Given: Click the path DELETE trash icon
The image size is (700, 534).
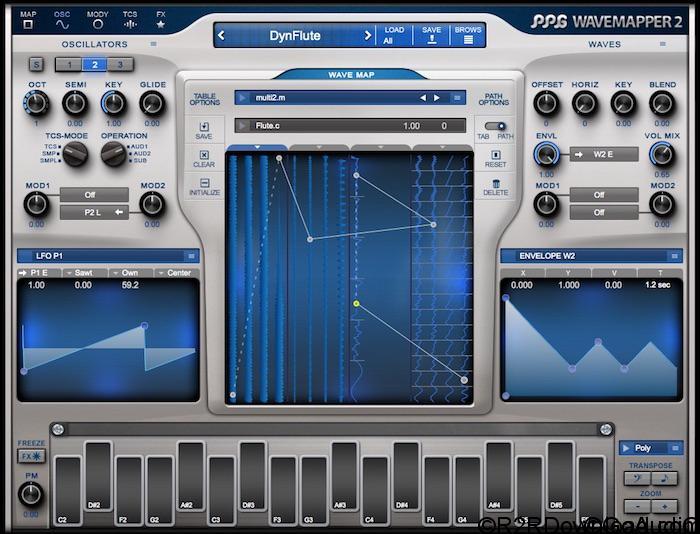Looking at the screenshot, I should [496, 183].
